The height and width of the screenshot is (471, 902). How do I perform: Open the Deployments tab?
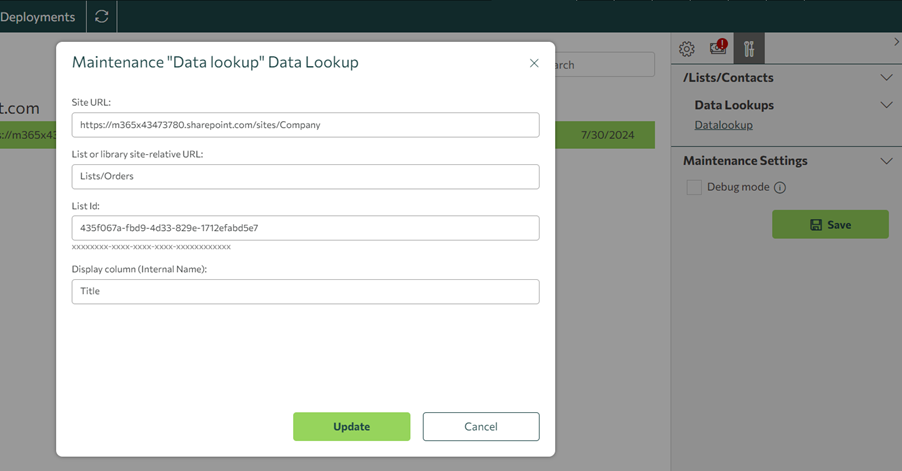click(x=37, y=17)
